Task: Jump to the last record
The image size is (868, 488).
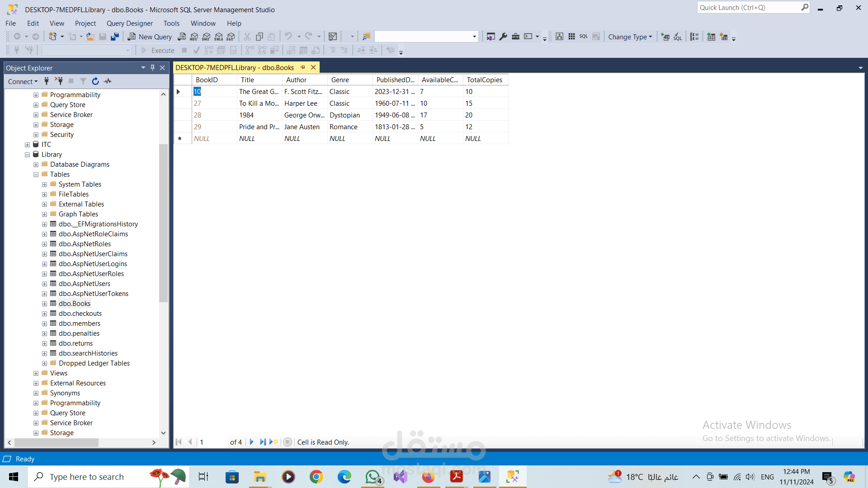Action: [263, 442]
